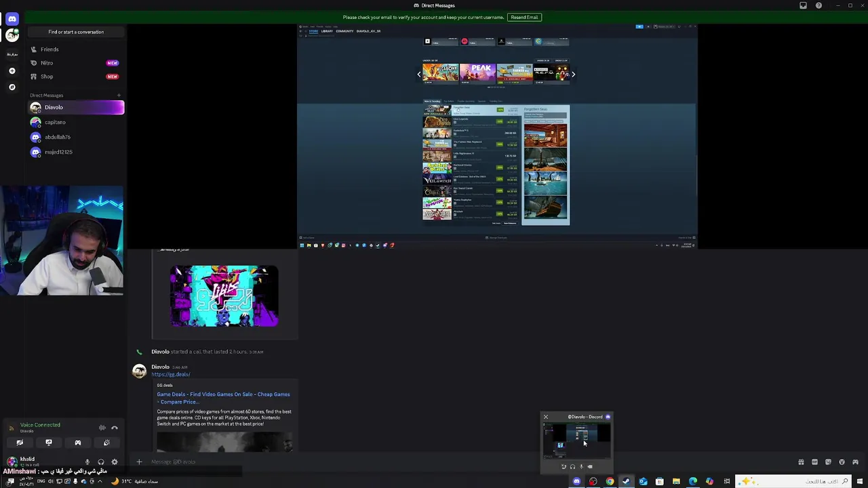Open Discord from the taskbar

click(576, 481)
